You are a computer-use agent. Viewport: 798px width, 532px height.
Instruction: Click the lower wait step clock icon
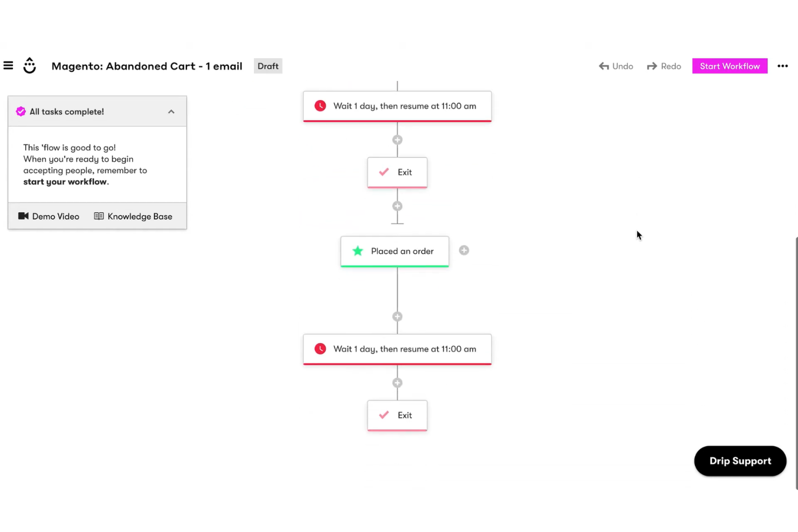tap(320, 349)
